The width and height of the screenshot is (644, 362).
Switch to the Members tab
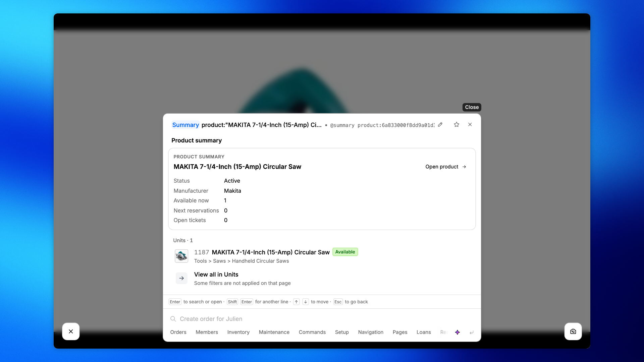point(207,332)
